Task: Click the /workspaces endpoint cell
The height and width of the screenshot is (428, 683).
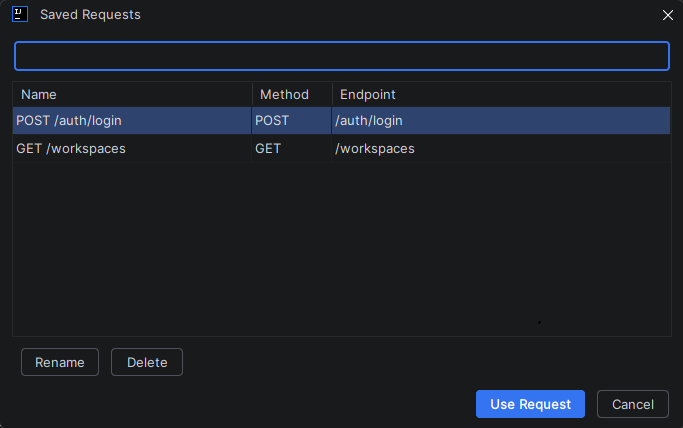Action: [501, 148]
